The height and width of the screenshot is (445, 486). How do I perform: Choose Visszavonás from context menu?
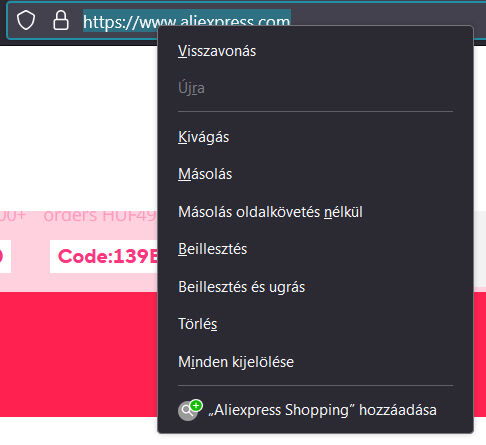315,51
